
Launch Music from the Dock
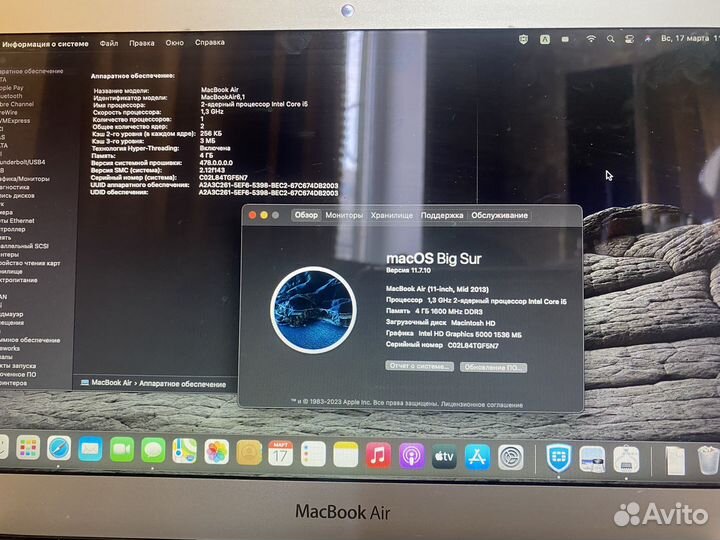(x=378, y=456)
